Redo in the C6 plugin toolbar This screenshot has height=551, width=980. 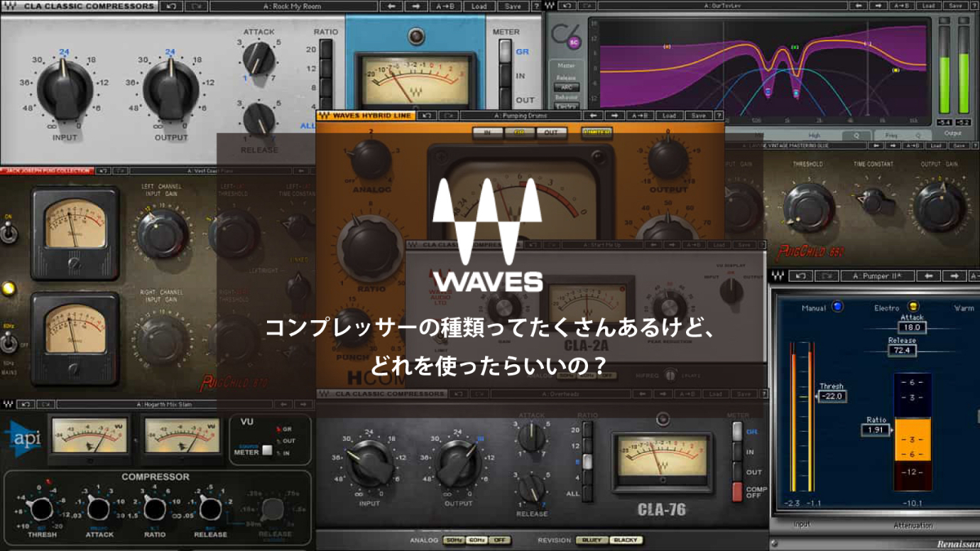pos(589,5)
